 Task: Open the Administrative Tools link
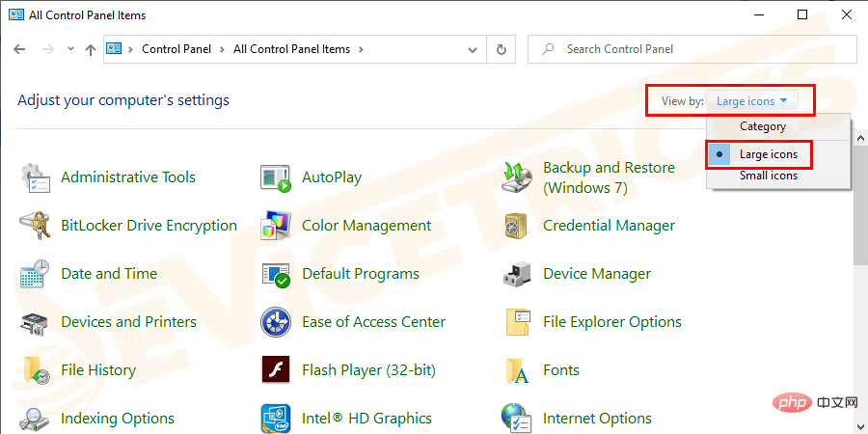point(128,177)
